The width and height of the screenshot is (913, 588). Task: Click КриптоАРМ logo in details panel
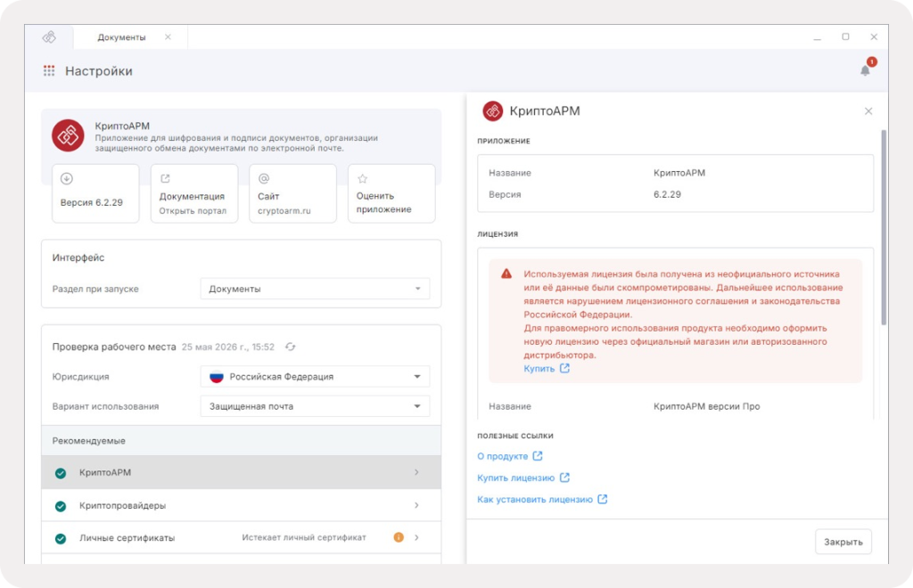pos(492,111)
